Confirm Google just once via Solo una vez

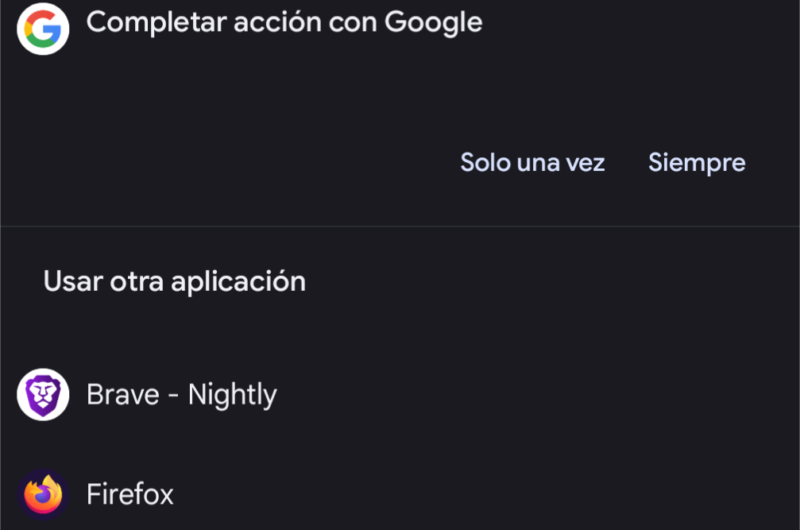pos(532,163)
